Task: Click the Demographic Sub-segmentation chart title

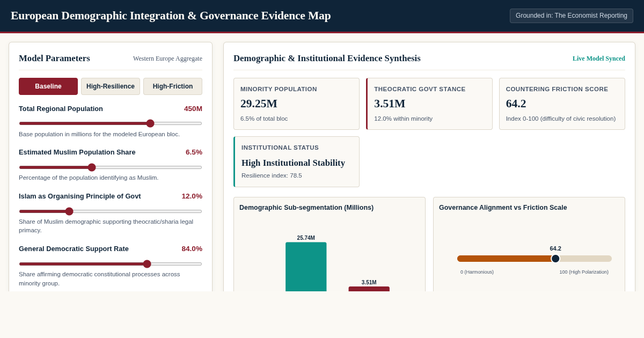Action: (306, 208)
